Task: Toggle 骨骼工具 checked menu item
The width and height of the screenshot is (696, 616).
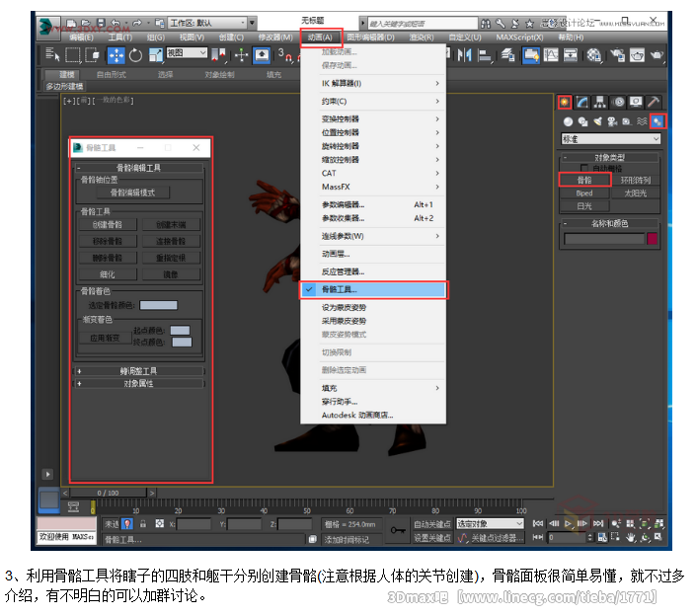Action: coord(374,289)
